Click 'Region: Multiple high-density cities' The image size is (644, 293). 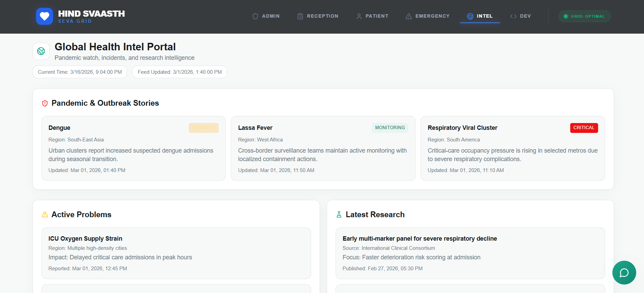tap(88, 248)
